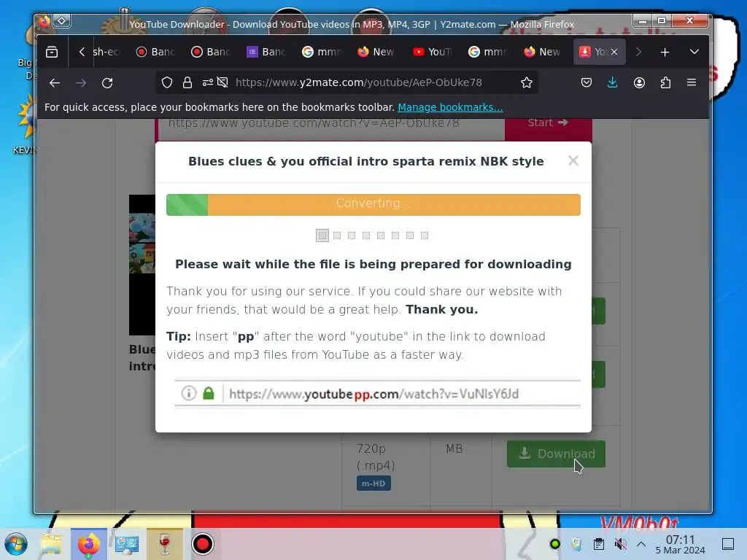Viewport: 747px width, 560px height.
Task: Open the extensions puzzle icon
Action: (x=665, y=83)
